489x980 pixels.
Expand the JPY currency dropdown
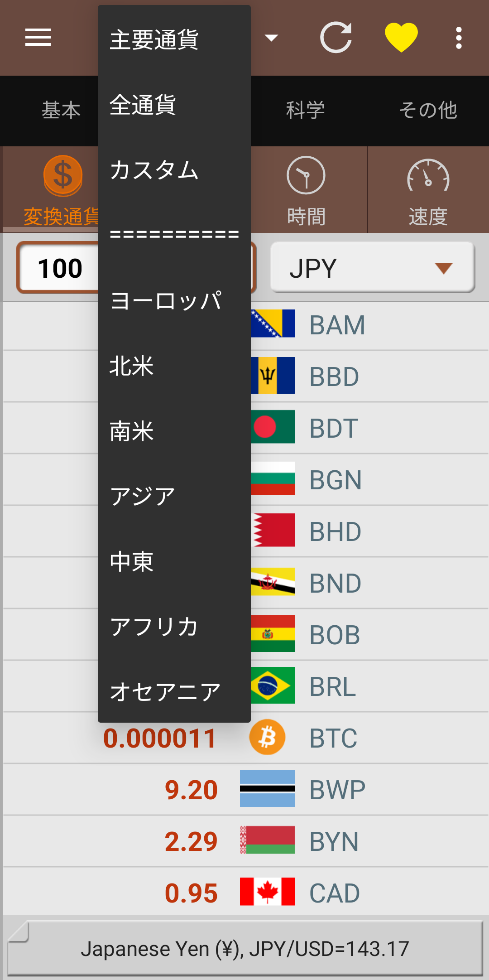pyautogui.click(x=373, y=268)
